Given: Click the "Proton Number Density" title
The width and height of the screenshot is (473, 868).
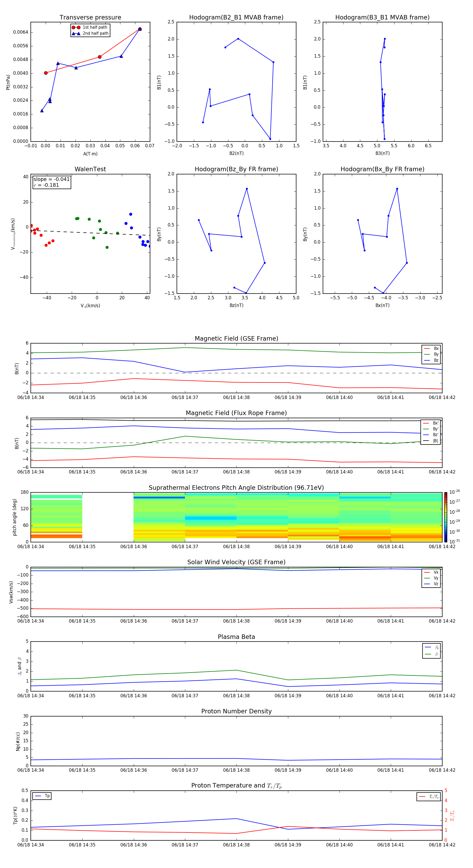Looking at the screenshot, I should (x=236, y=712).
